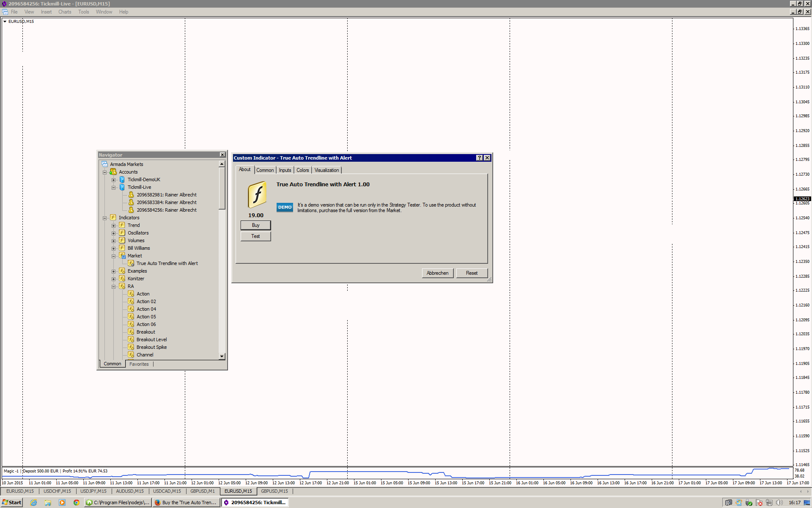Viewport: 812px width, 508px height.
Task: Click the Armada Markets icon in Navigator
Action: click(x=104, y=164)
